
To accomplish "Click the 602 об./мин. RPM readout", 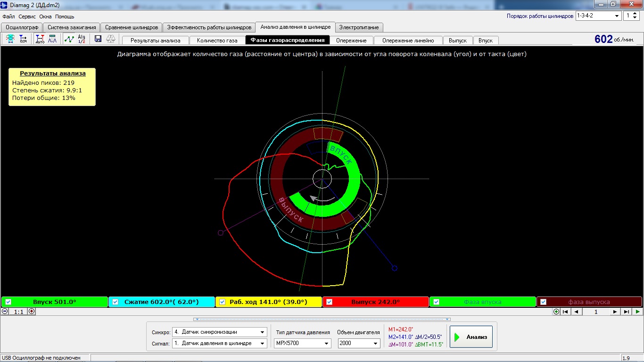I will [x=614, y=40].
